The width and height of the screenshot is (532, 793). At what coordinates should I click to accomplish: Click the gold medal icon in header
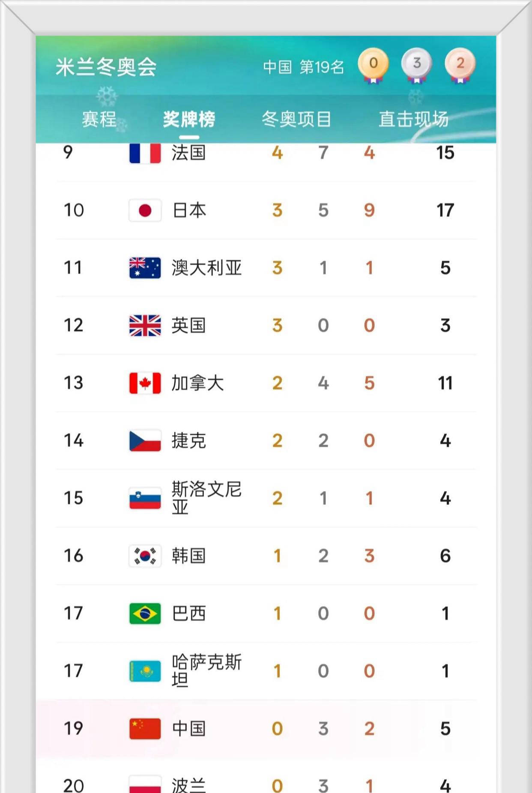tap(373, 65)
